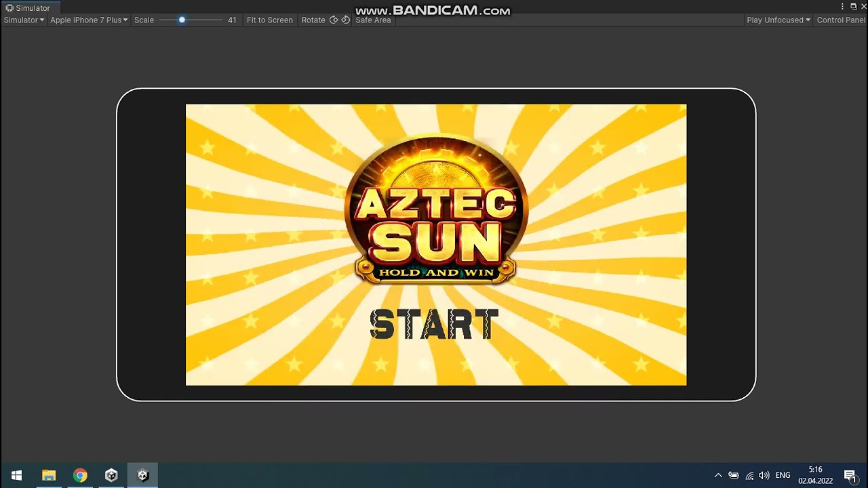Open the Wi-Fi network tray icon

click(x=749, y=476)
